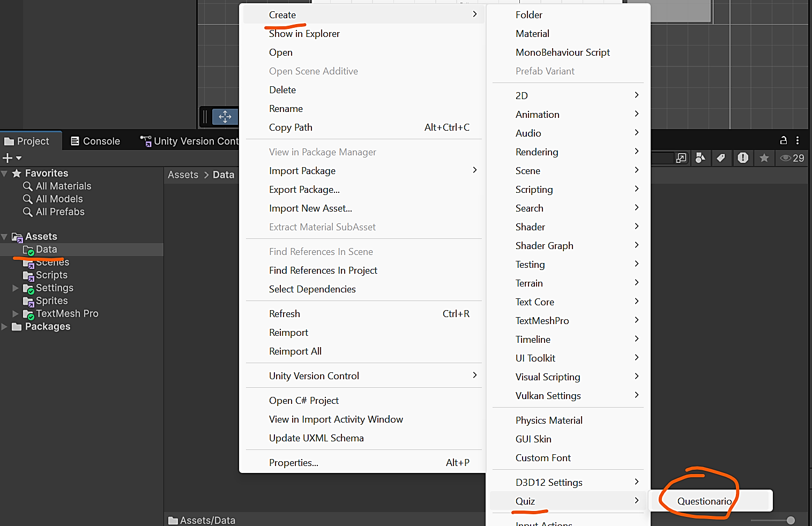Click the search by label tag icon
The width and height of the screenshot is (812, 526).
point(721,158)
